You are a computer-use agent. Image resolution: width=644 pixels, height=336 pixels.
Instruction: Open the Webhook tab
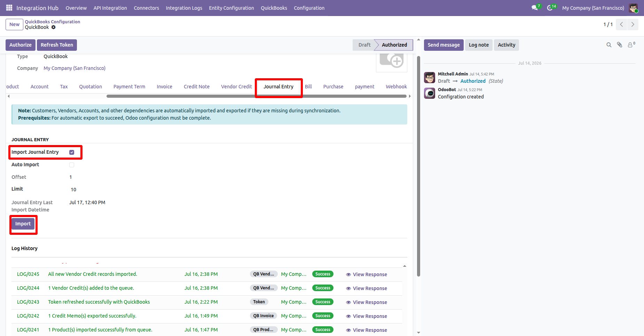tap(396, 87)
